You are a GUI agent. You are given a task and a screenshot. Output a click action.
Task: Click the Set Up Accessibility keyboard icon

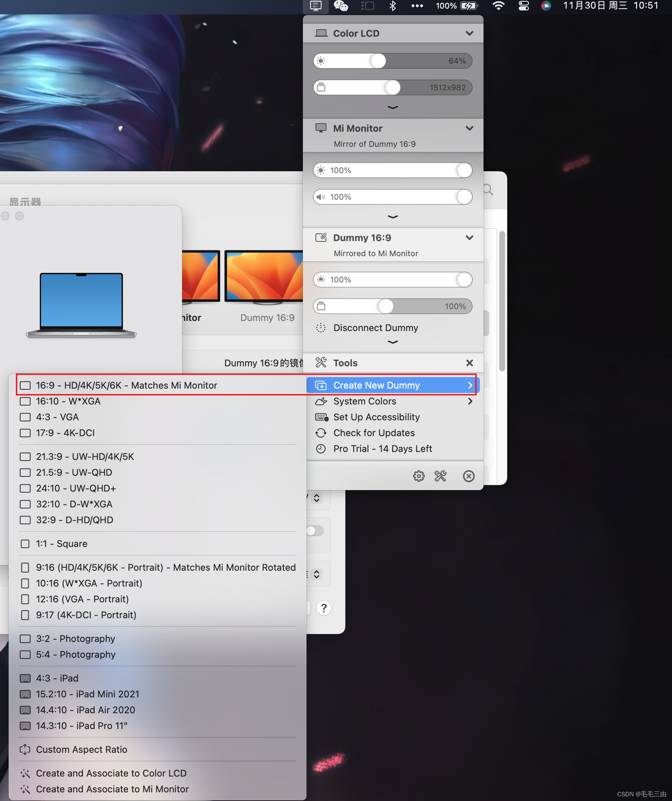pyautogui.click(x=322, y=417)
